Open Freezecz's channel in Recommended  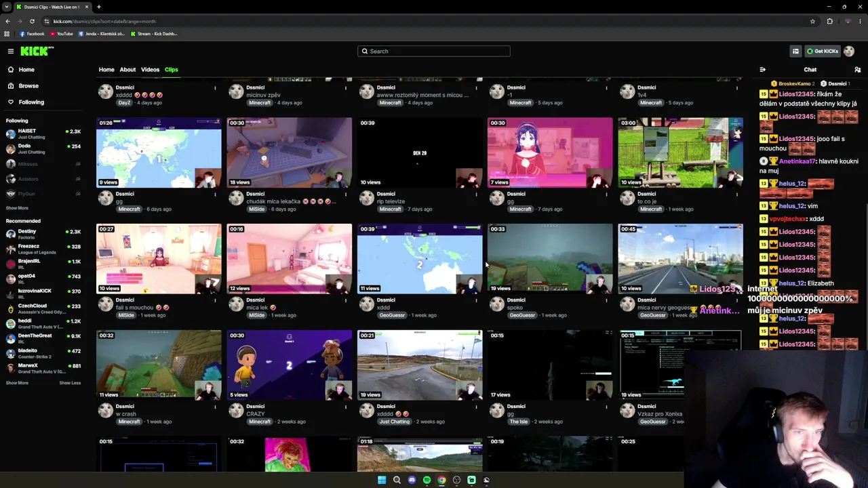pyautogui.click(x=43, y=249)
